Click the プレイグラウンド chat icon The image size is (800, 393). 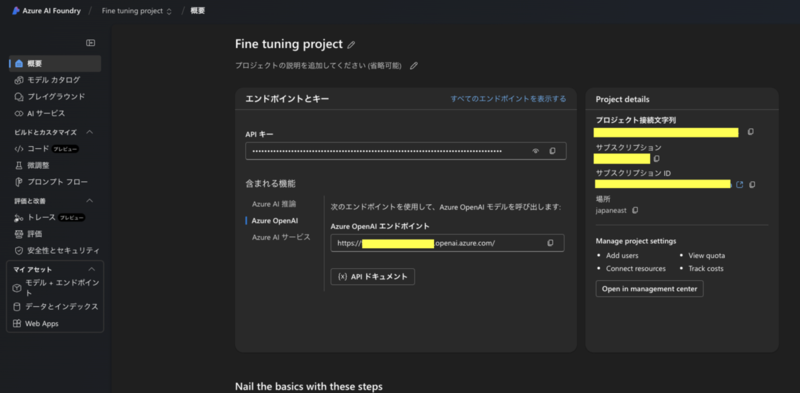tap(19, 96)
